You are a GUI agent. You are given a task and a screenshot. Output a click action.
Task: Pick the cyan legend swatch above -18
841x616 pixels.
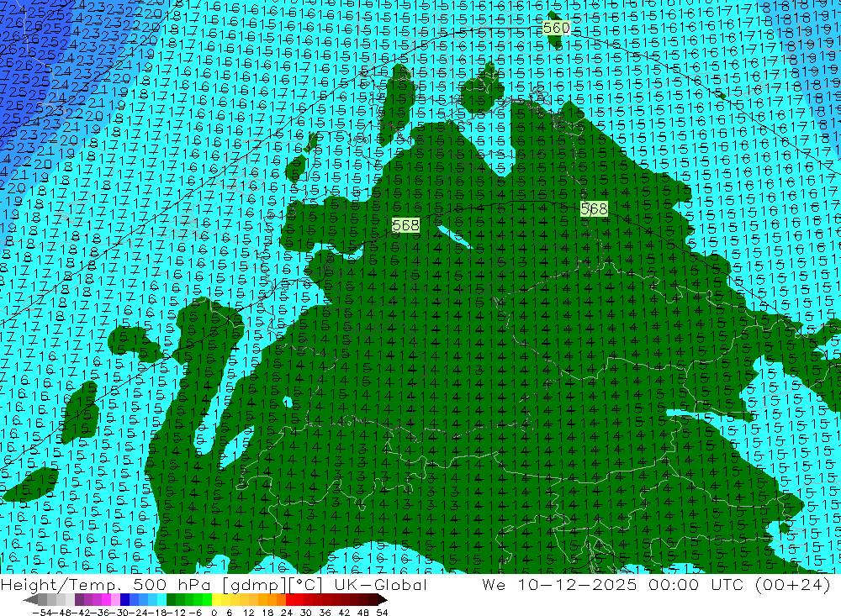tap(161, 600)
